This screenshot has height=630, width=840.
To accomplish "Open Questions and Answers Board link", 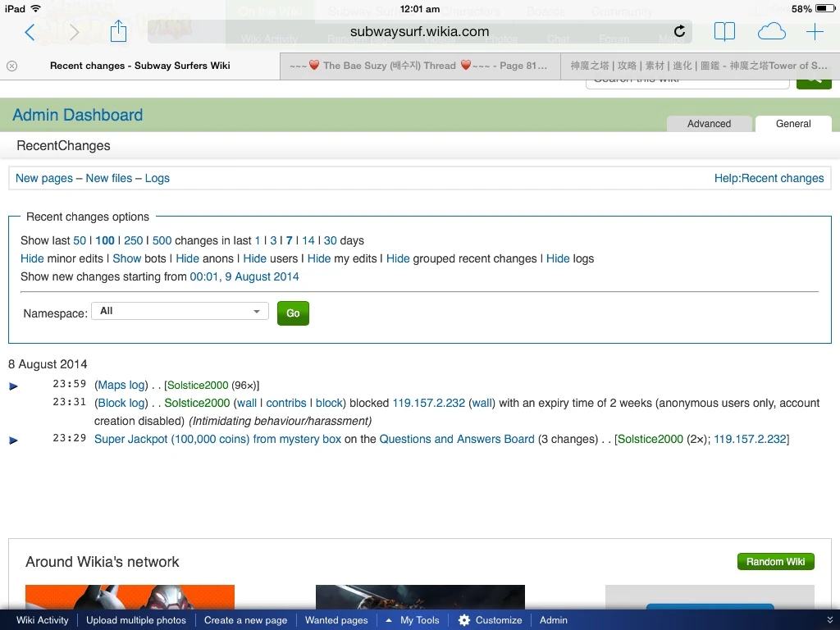I will coord(457,440).
